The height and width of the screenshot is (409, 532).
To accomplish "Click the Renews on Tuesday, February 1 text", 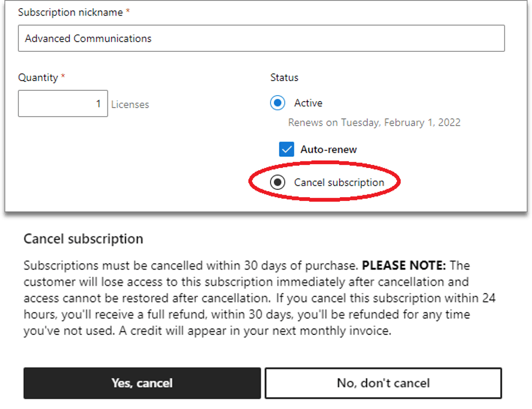I will (374, 123).
